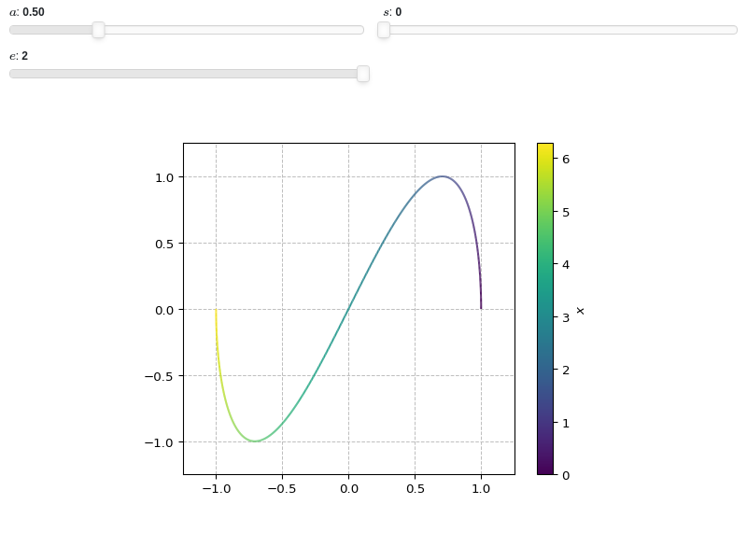The width and height of the screenshot is (747, 560).
Task: Click the colorbar axis label x
Action: coord(580,311)
